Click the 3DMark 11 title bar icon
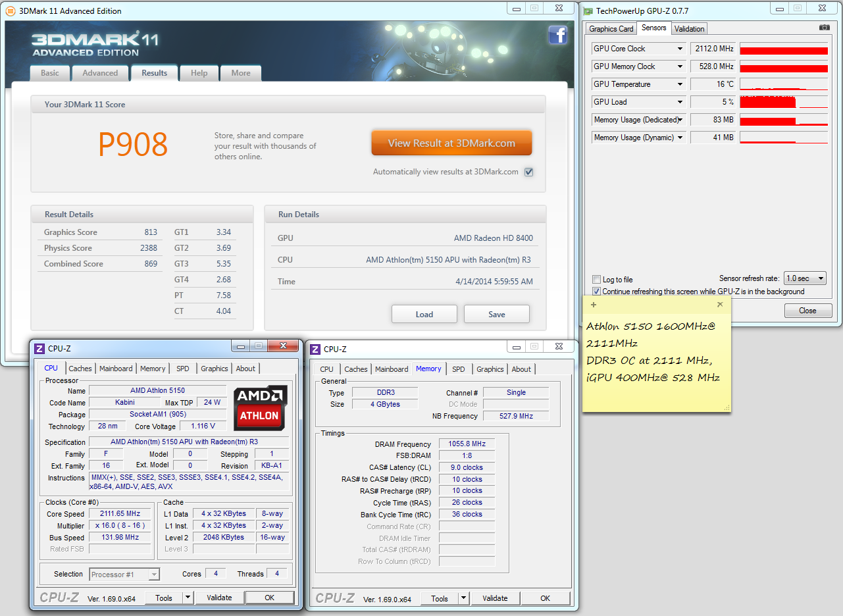 pos(10,11)
